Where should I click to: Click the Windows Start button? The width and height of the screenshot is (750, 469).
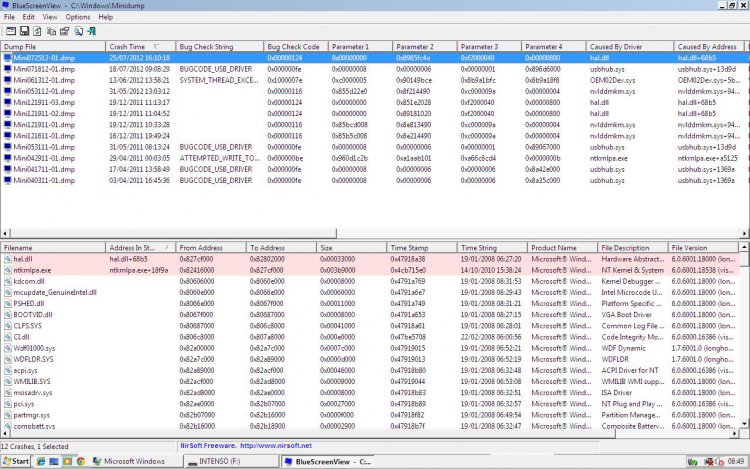click(16, 461)
